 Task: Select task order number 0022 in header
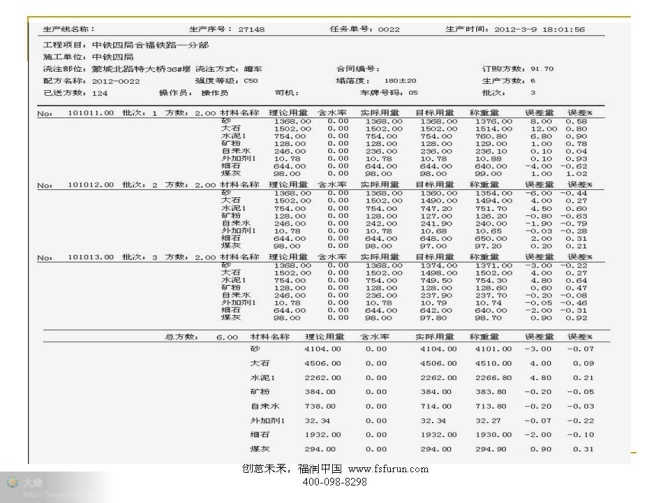[389, 29]
